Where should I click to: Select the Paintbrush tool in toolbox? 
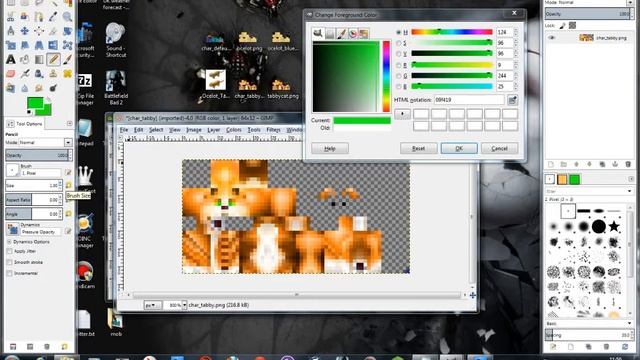[x=67, y=60]
